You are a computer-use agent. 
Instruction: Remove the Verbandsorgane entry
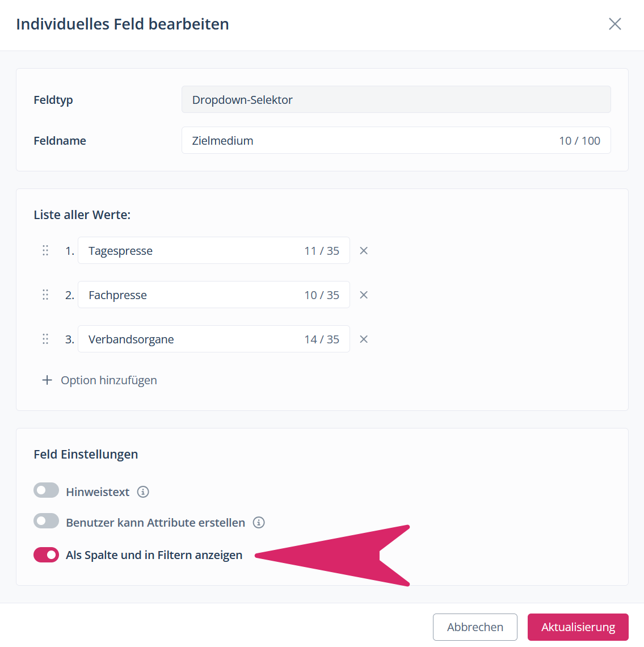pyautogui.click(x=364, y=339)
